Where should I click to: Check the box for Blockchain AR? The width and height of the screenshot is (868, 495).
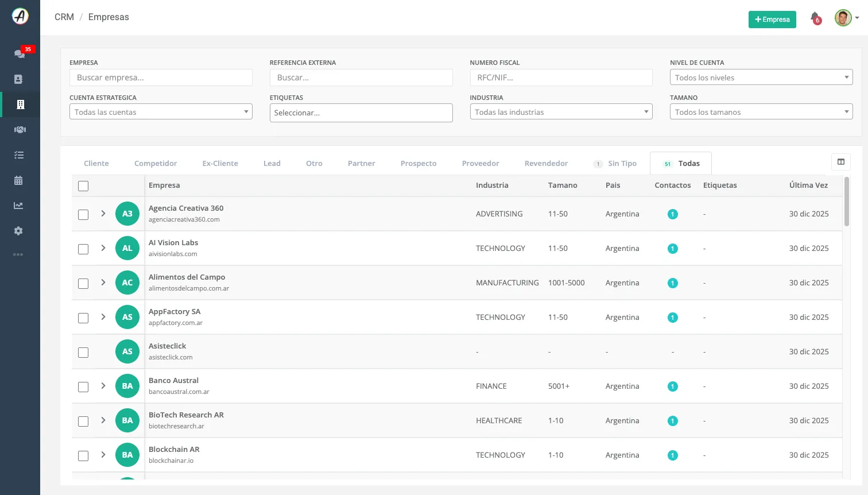point(83,456)
